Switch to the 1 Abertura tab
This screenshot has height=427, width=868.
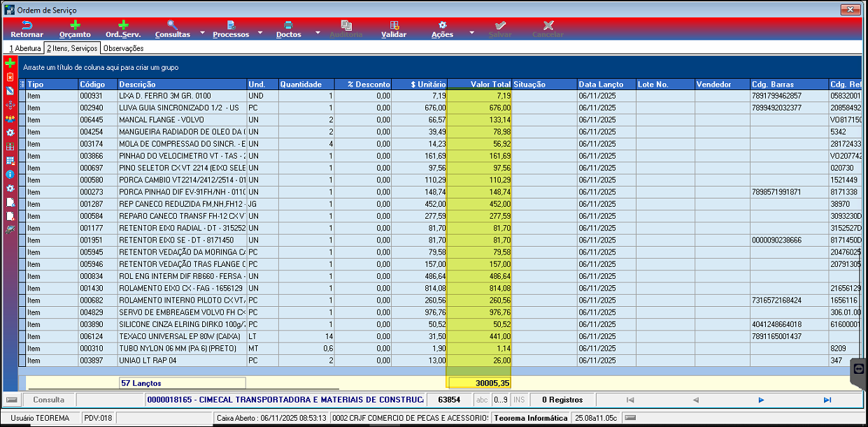(x=24, y=48)
